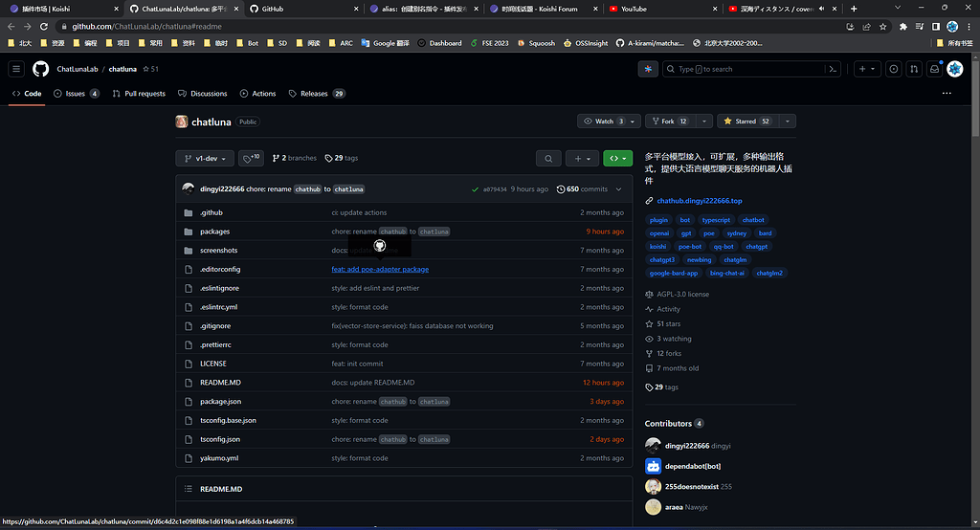Viewport: 980px width, 530px height.
Task: Bookmark this page with star icon
Action: (882, 26)
